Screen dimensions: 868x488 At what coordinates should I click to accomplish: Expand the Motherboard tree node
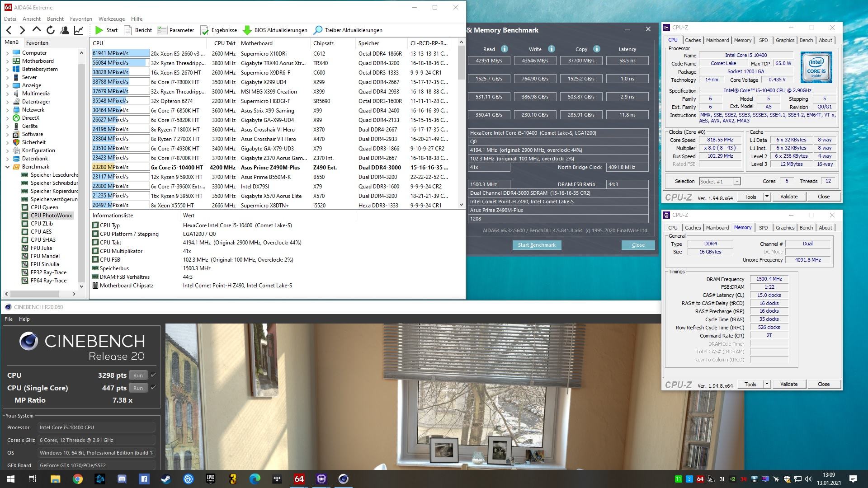[7, 61]
